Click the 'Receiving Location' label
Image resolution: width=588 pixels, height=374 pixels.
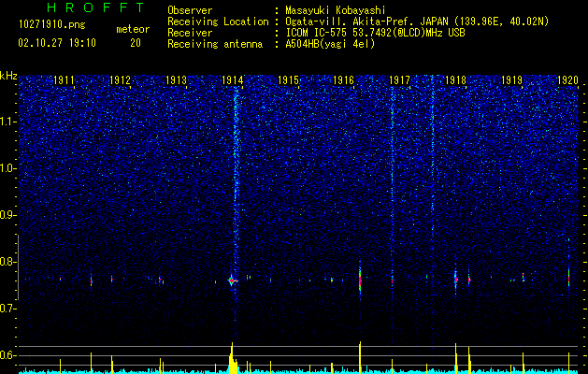[x=218, y=22]
